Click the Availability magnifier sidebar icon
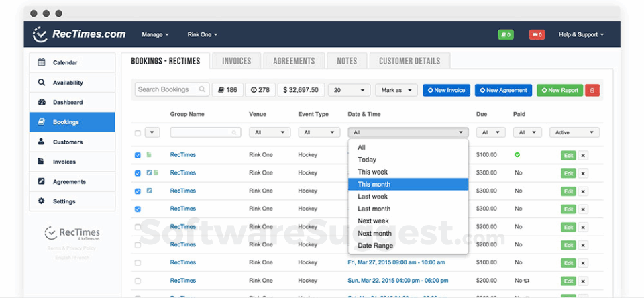644x298 pixels. click(x=41, y=82)
